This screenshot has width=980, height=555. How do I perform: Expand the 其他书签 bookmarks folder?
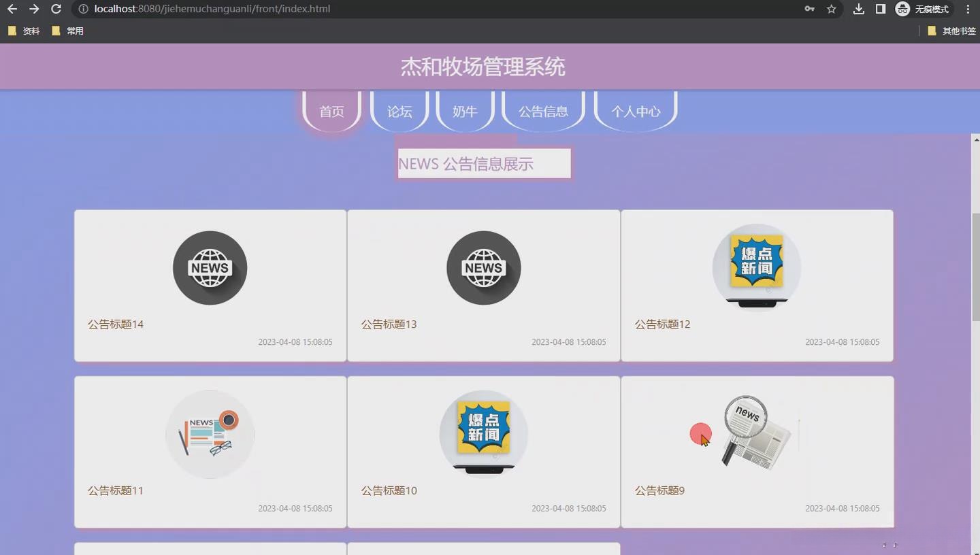coord(955,31)
